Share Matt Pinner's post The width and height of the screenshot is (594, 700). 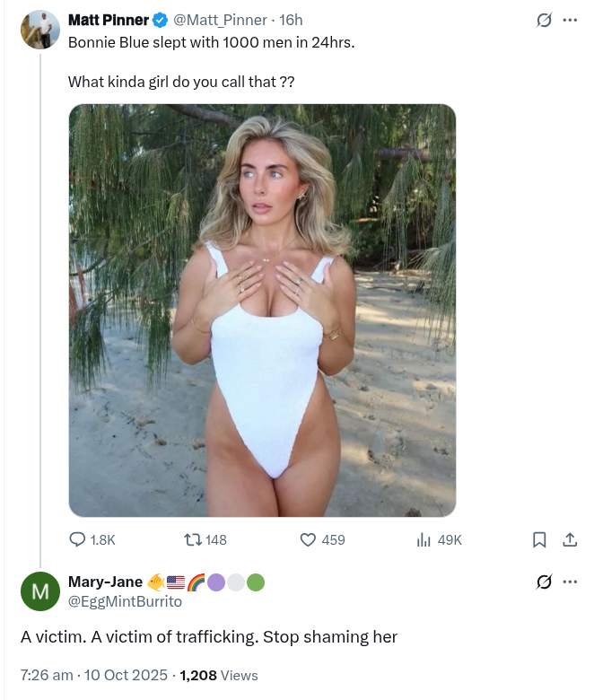(x=569, y=539)
